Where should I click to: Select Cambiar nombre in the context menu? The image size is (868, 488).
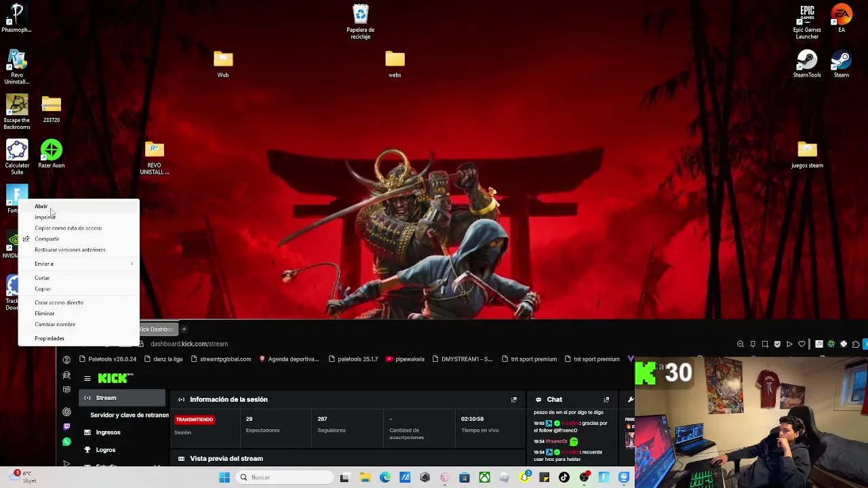79,324
